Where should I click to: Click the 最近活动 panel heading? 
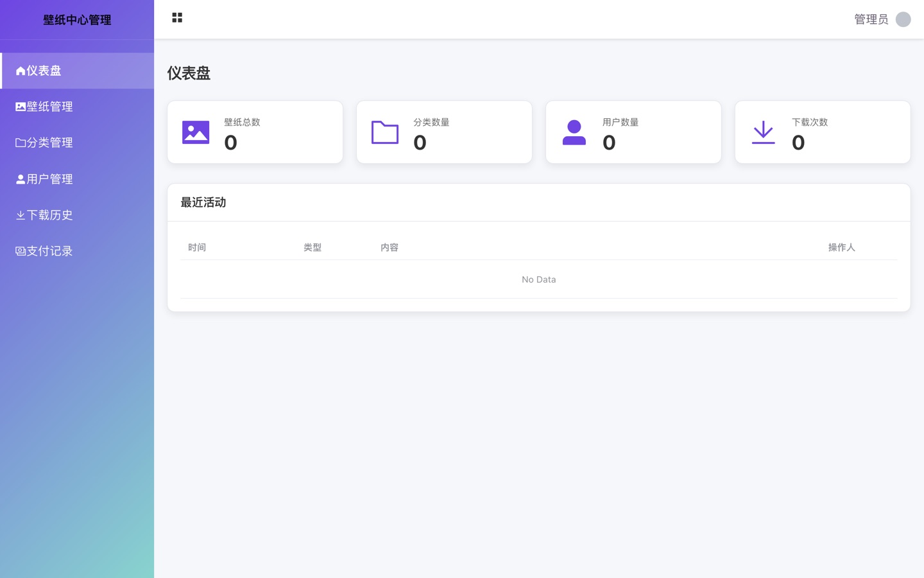tap(203, 202)
